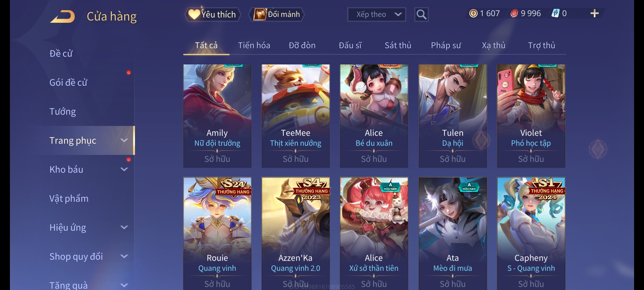644x290 pixels.
Task: Select Amily Nữ đội trưởng skin card
Action: pyautogui.click(x=217, y=116)
